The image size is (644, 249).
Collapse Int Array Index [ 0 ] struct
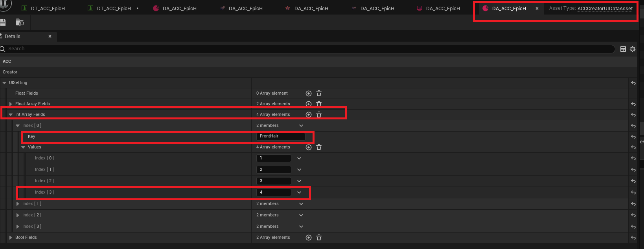coord(18,126)
